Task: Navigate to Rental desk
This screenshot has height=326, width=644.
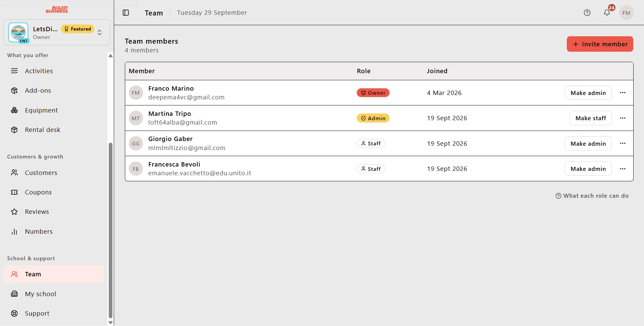Action: point(54,130)
